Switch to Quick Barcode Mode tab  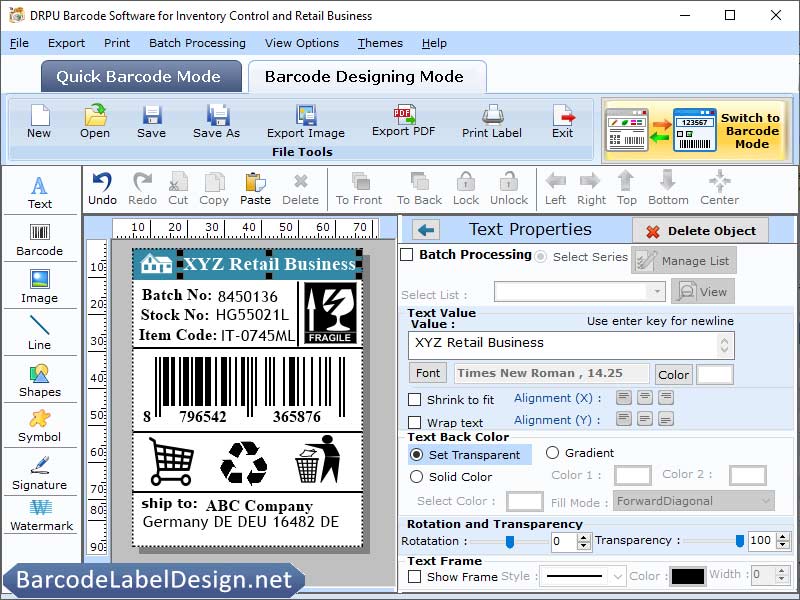pyautogui.click(x=140, y=76)
